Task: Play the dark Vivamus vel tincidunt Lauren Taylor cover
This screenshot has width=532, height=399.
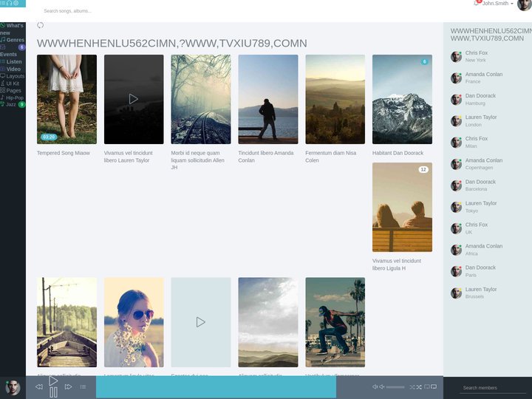Action: click(134, 99)
